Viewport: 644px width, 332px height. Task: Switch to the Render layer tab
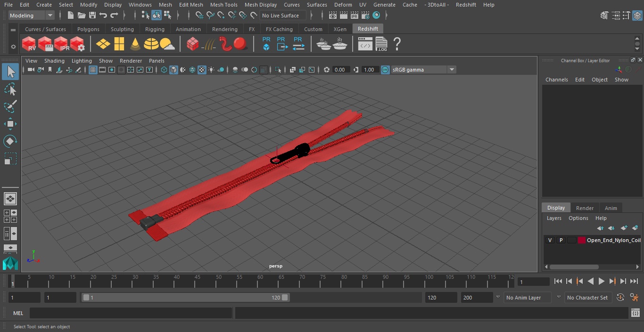click(585, 208)
